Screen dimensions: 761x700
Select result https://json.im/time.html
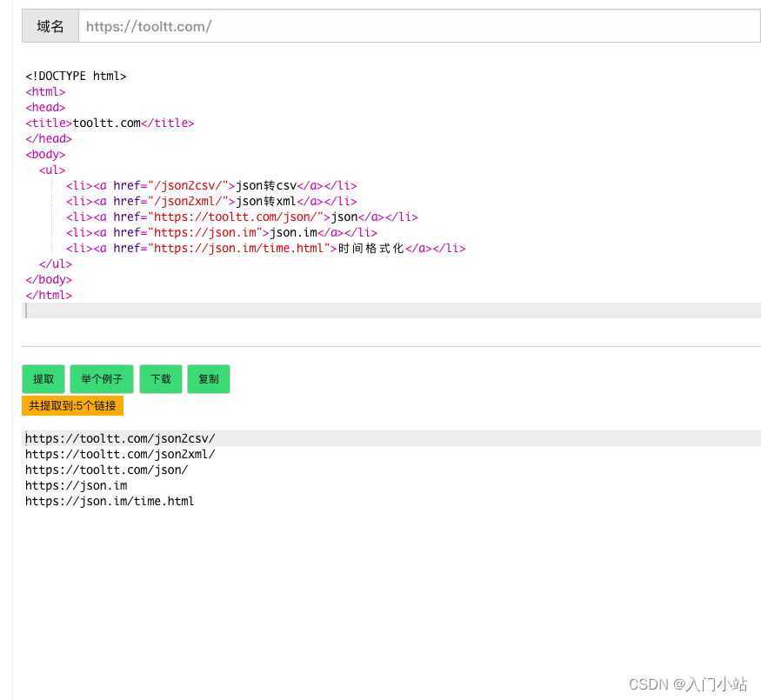click(x=110, y=501)
